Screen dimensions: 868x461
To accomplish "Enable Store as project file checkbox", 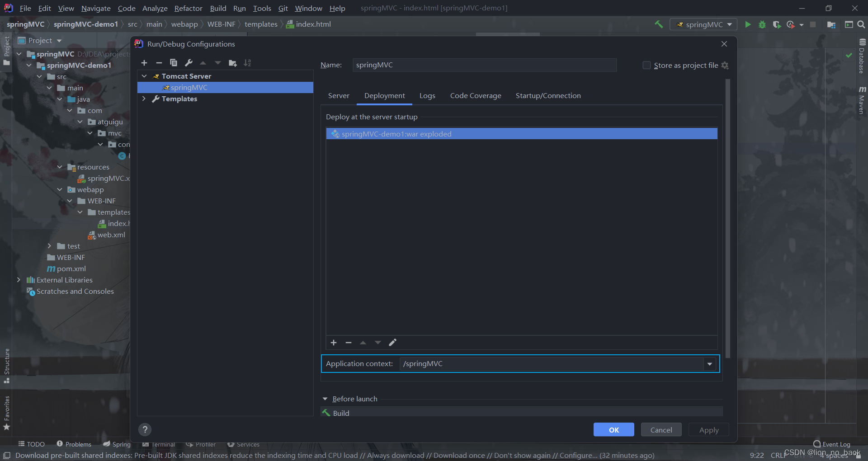I will 646,66.
